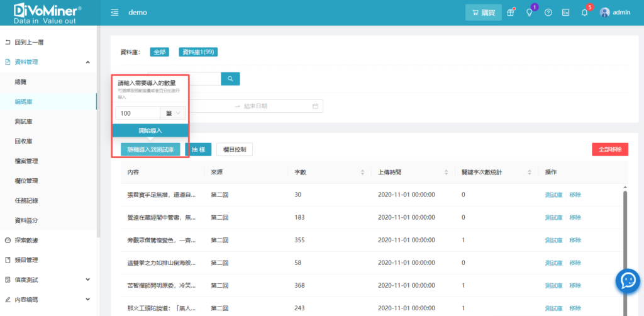
Task: Open the lightbulb tips icon
Action: coord(529,13)
